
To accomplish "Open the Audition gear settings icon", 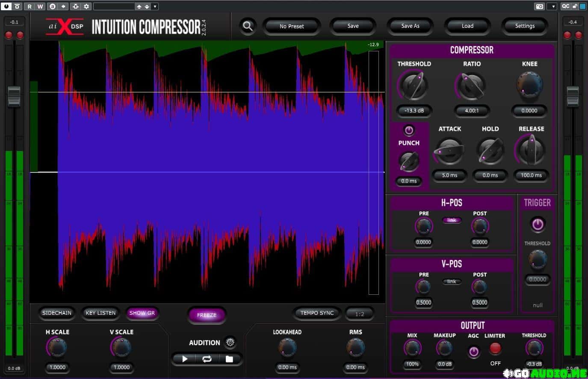I will tap(230, 342).
